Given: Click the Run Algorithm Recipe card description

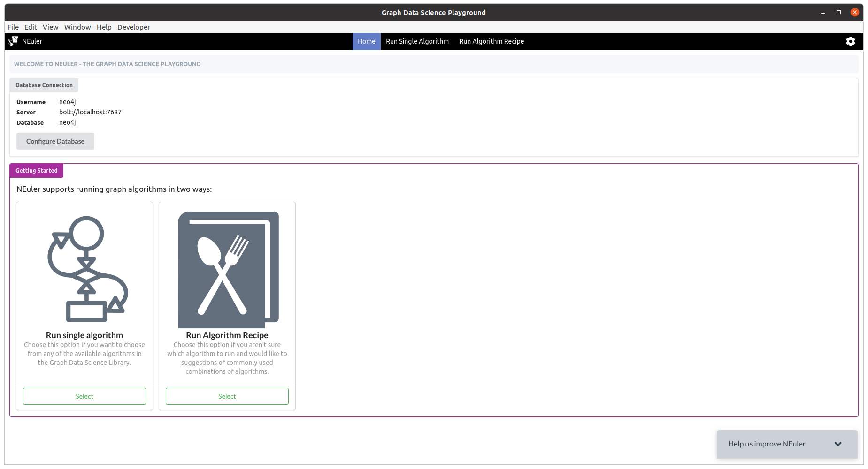Looking at the screenshot, I should 227,358.
